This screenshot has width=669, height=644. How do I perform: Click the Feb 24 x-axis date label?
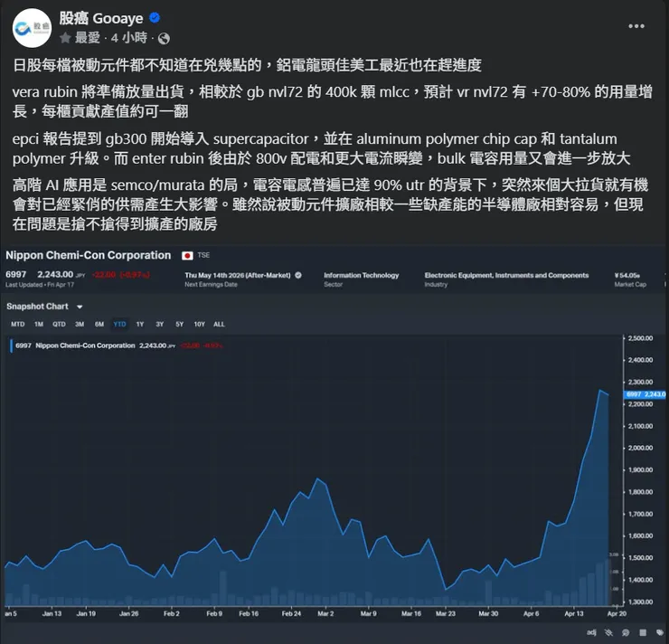291,613
